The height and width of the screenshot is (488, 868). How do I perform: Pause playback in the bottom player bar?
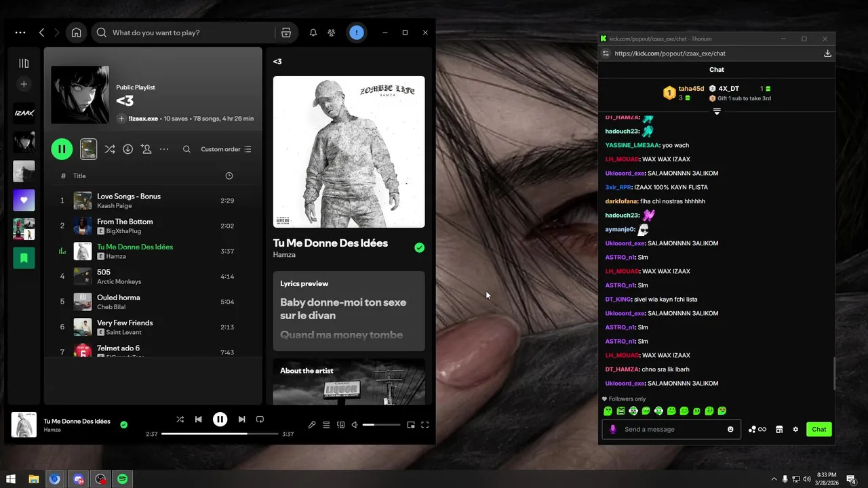220,420
